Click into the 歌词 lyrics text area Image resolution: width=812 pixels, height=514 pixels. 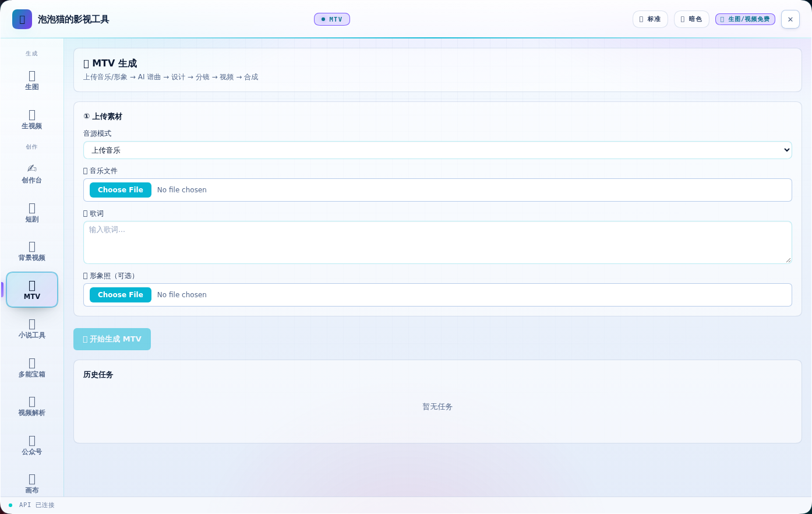click(437, 242)
